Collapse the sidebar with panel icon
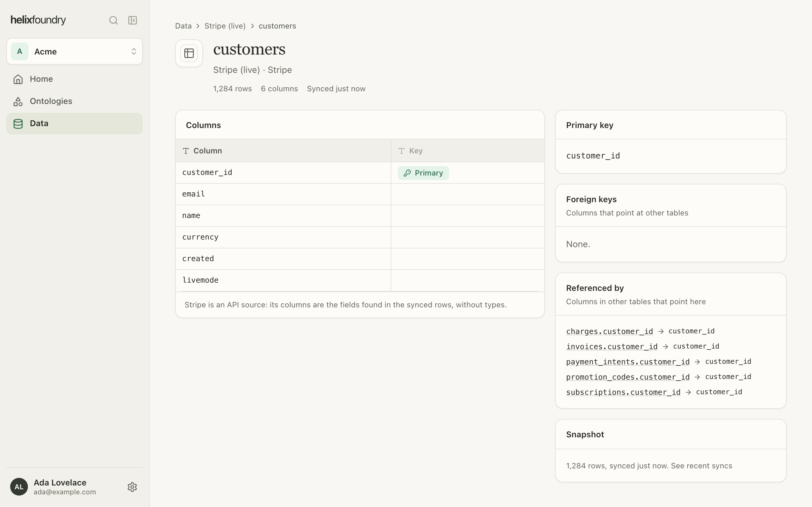Image resolution: width=812 pixels, height=507 pixels. (133, 21)
